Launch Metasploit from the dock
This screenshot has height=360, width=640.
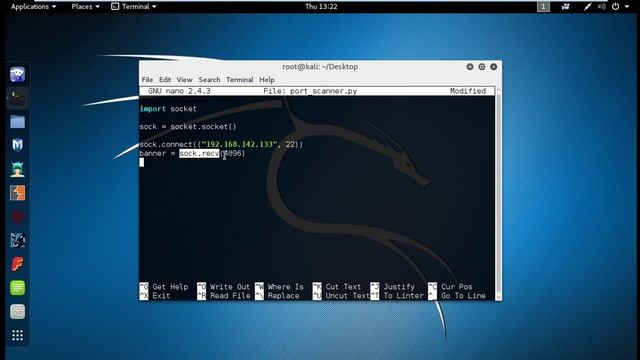[x=18, y=145]
